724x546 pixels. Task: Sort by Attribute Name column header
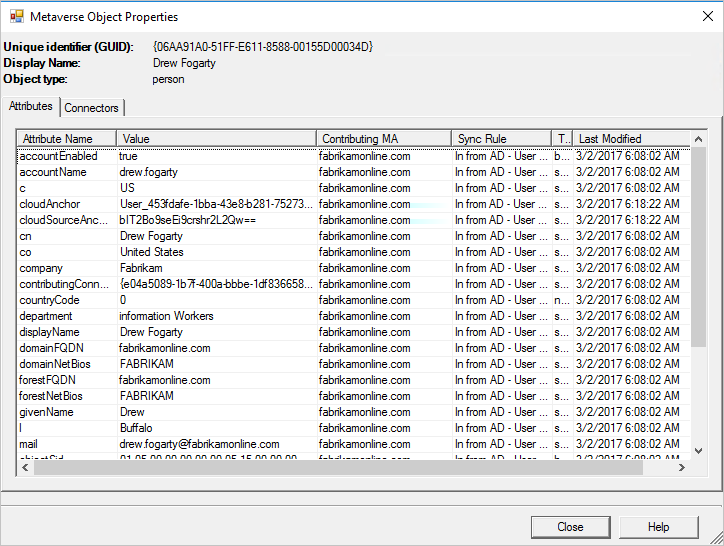tap(67, 139)
